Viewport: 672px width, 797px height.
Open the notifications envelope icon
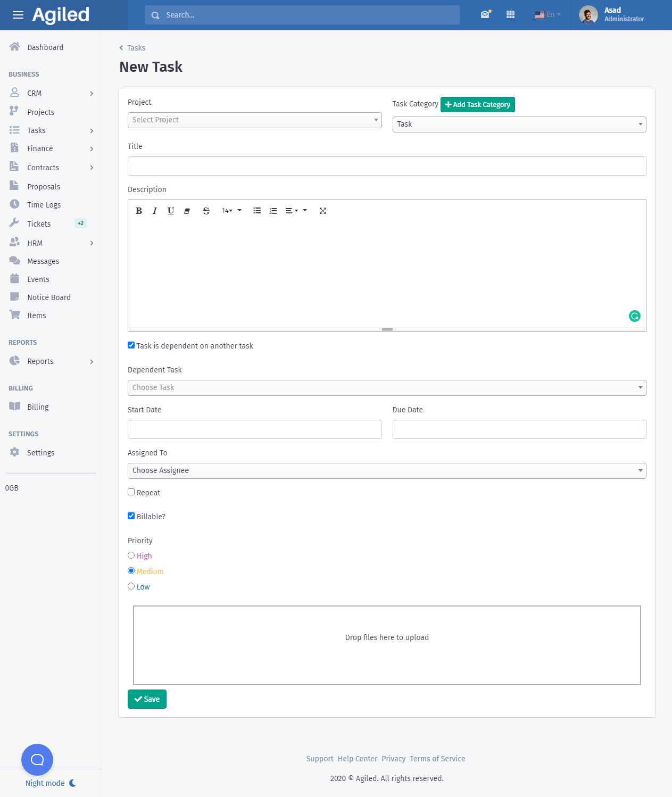tap(485, 14)
